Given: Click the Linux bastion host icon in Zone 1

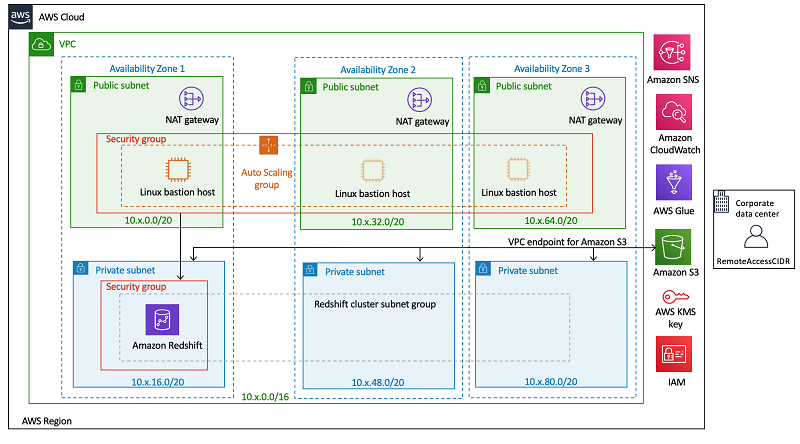Looking at the screenshot, I should pos(178,170).
